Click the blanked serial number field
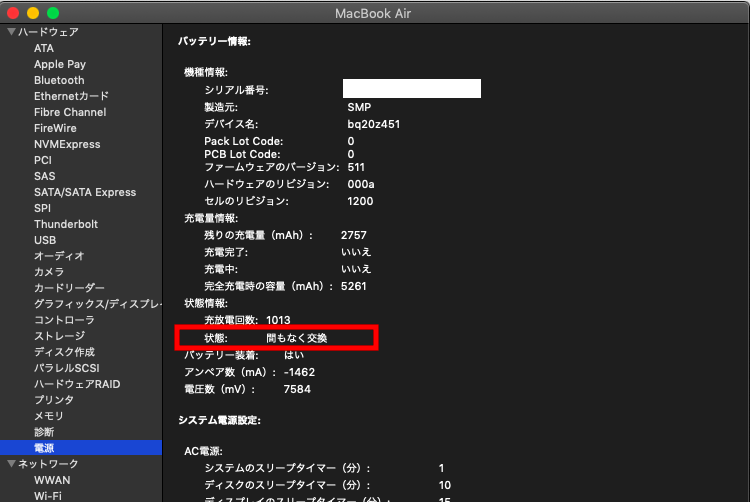Image resolution: width=750 pixels, height=502 pixels. (412, 88)
